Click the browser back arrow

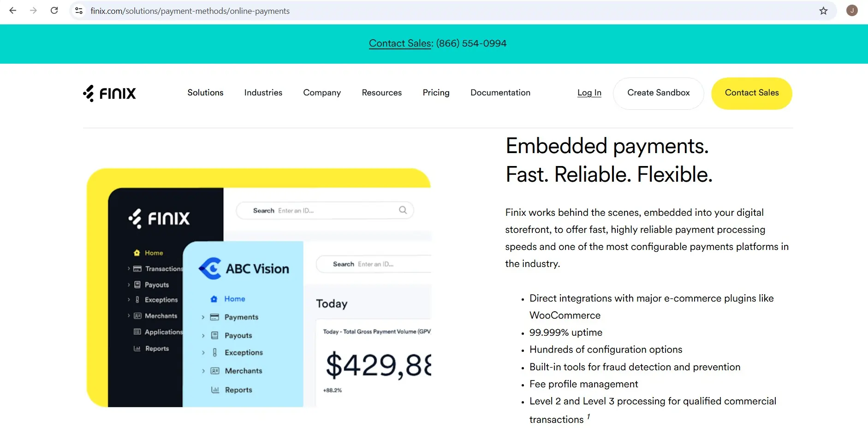(x=13, y=11)
